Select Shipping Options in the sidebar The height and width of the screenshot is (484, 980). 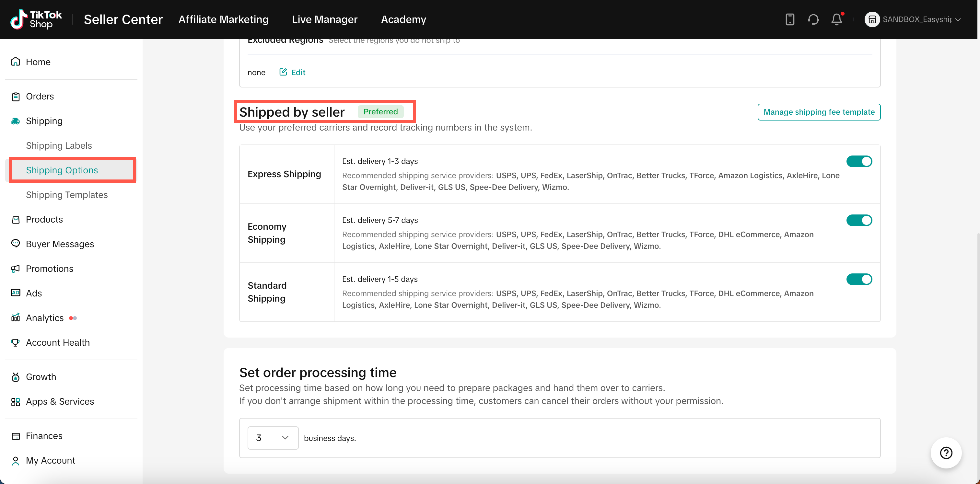[62, 170]
